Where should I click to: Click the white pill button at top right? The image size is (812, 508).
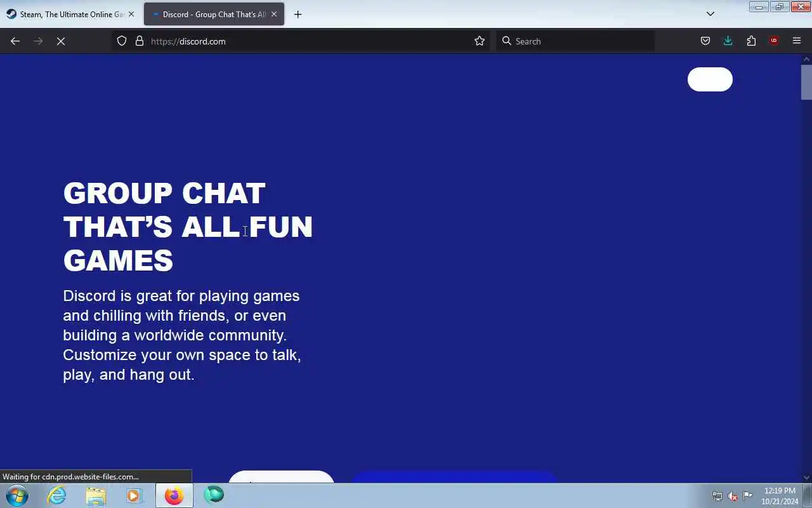[710, 79]
